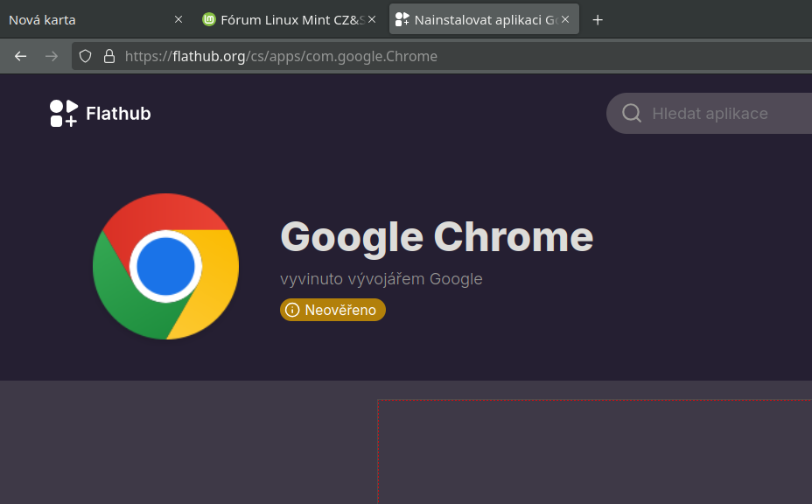812x504 pixels.
Task: Click the flathub.org address bar URL
Action: [281, 56]
